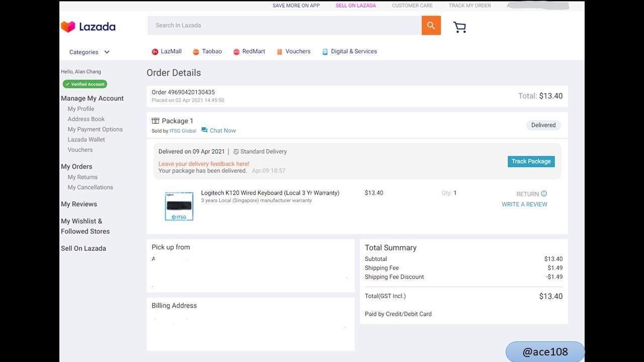Open My Orders in sidebar
This screenshot has height=362, width=644.
pos(76,166)
